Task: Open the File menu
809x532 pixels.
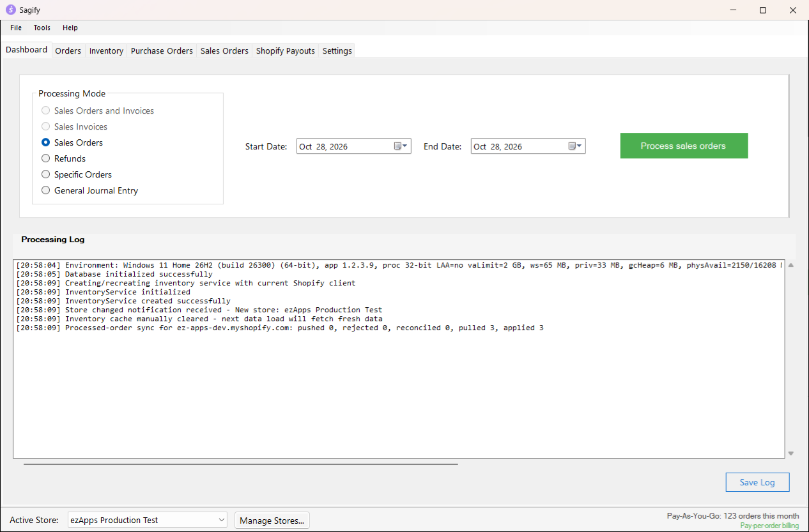Action: tap(16, 27)
